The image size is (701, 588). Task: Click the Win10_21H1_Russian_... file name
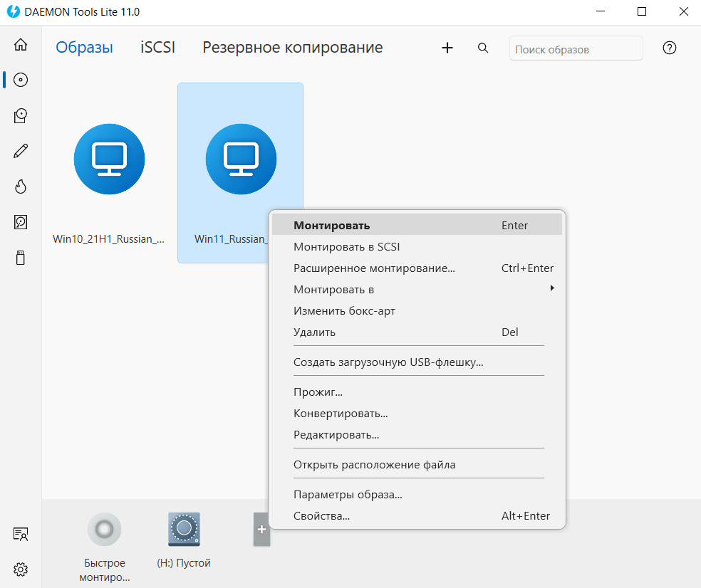(108, 239)
